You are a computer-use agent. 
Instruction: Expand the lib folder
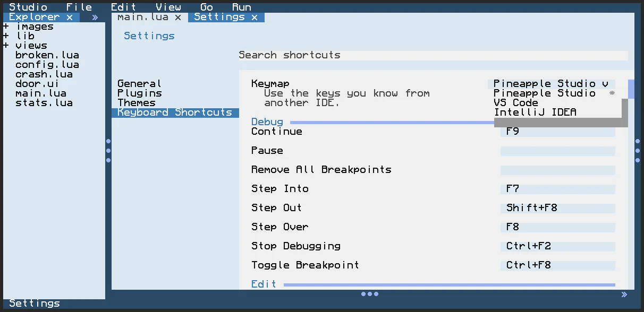pos(6,36)
